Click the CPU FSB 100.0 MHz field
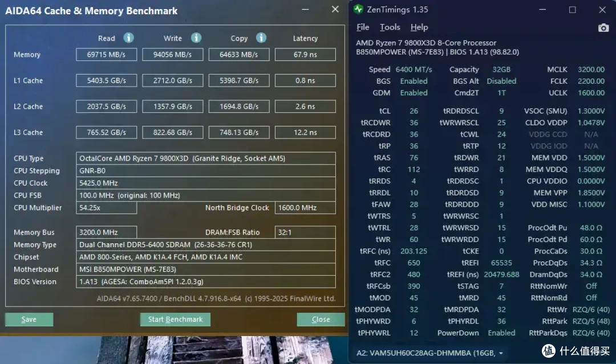The height and width of the screenshot is (364, 616). 206,195
